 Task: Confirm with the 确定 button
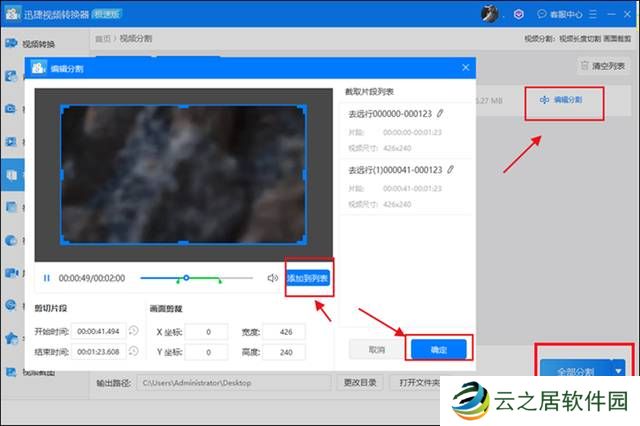tap(438, 349)
